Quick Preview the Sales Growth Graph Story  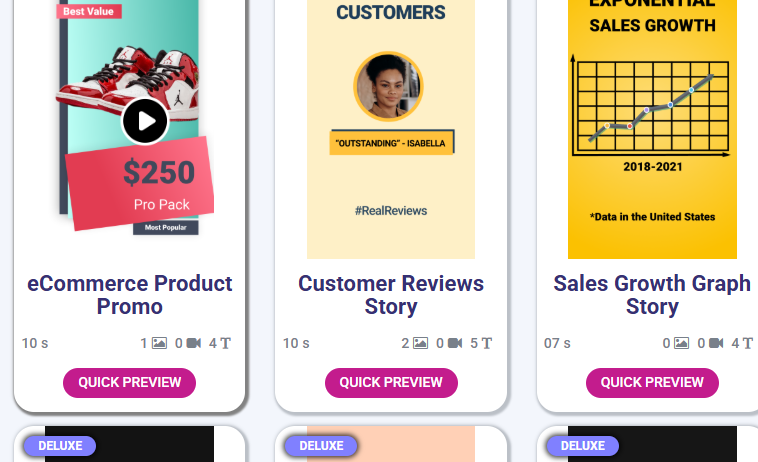[x=652, y=382]
